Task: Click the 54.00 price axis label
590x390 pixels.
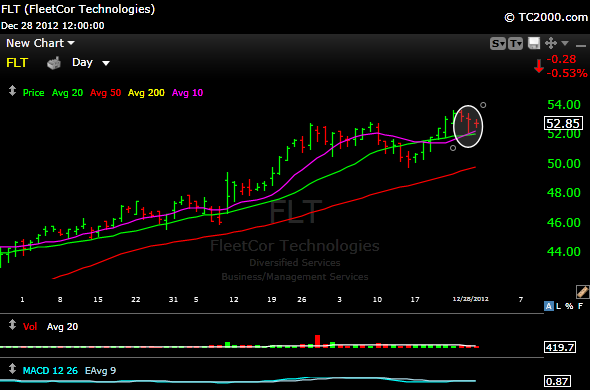Action: 564,105
